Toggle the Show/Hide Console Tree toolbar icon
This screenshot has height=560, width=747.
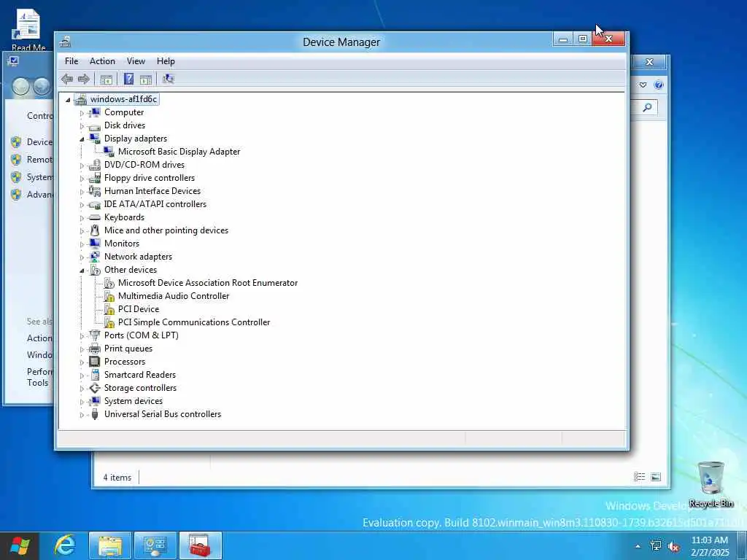(107, 79)
